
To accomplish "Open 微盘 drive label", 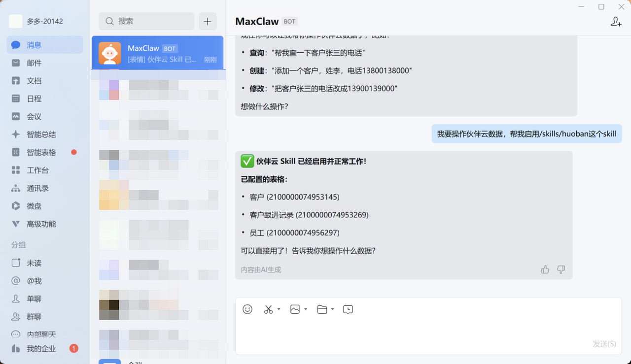I will tap(34, 206).
